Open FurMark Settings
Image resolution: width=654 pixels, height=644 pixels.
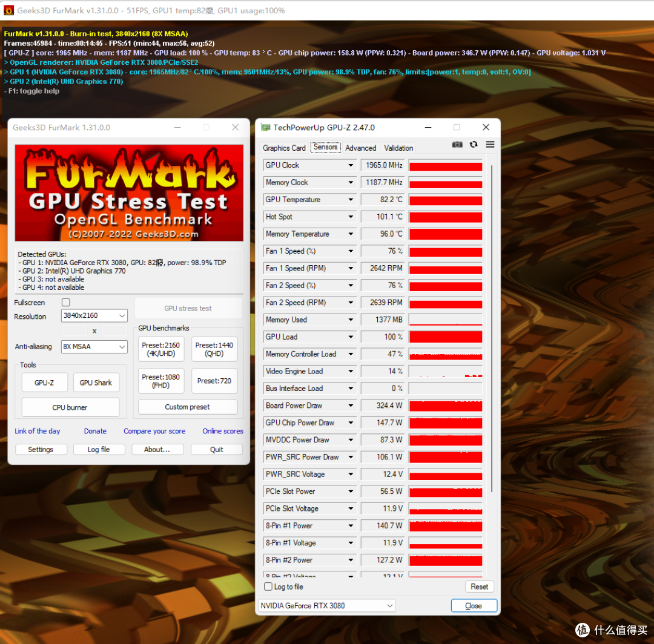[41, 449]
